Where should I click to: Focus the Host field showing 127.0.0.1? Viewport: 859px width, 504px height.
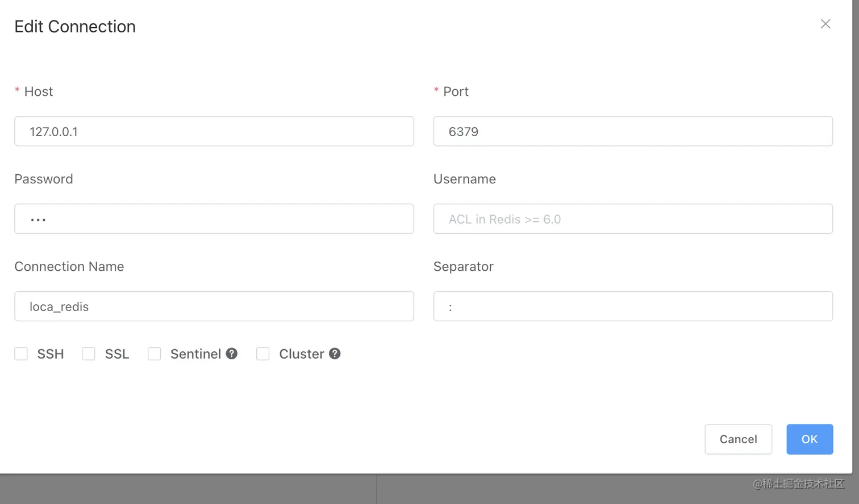pos(214,131)
